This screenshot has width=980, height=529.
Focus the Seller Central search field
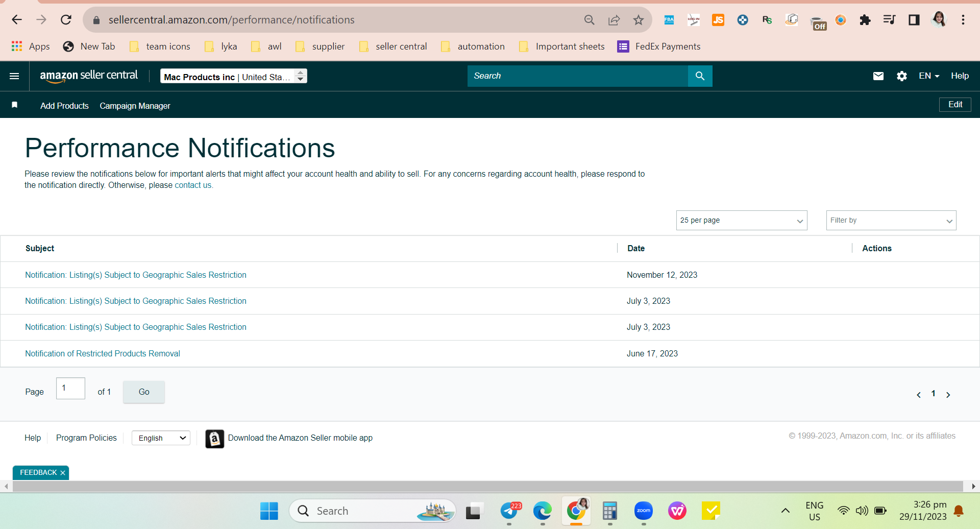578,76
